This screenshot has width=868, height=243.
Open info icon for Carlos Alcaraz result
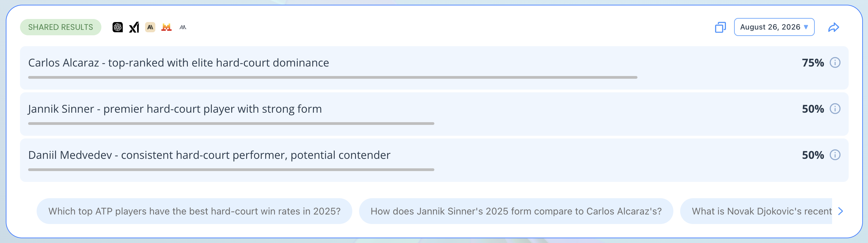[835, 62]
